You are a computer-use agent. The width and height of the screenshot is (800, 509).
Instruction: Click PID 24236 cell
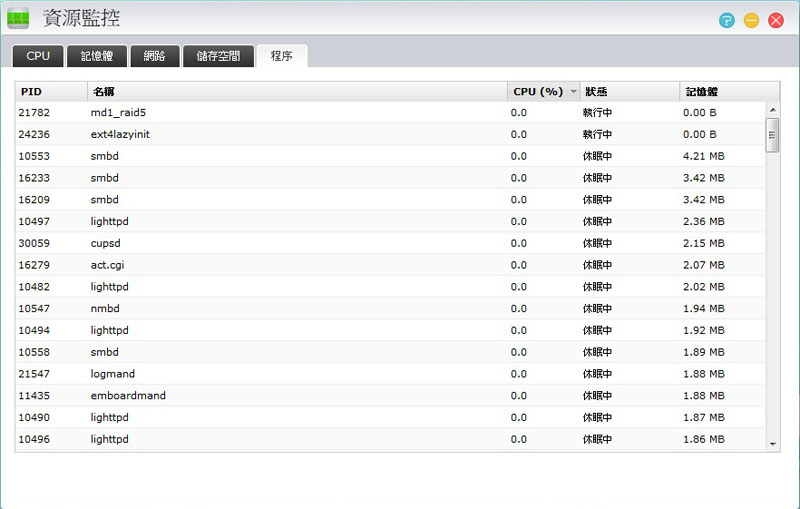(34, 135)
